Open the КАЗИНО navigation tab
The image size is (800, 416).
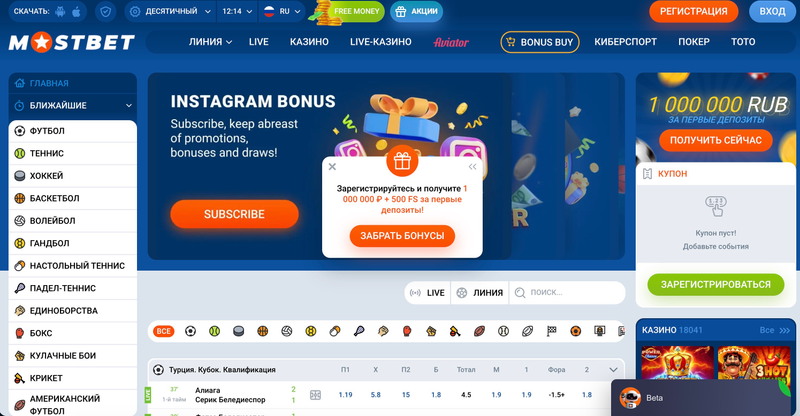coord(309,42)
